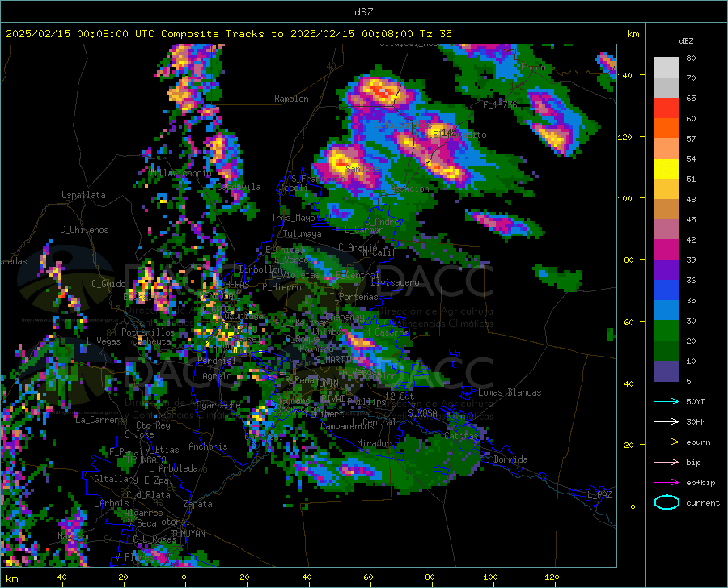The width and height of the screenshot is (728, 588).
Task: Click the Villavicencio place label
Action: pos(180,173)
